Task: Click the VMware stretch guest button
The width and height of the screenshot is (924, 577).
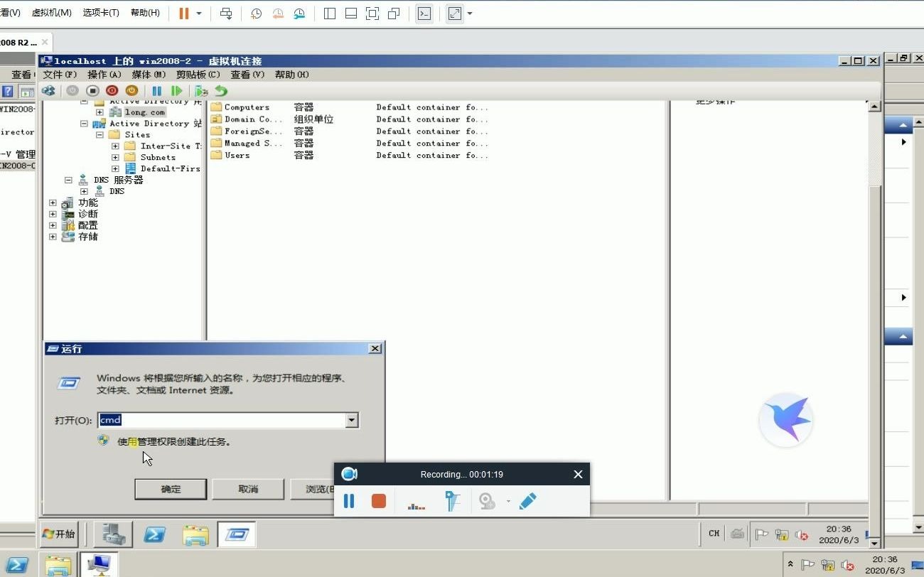Action: [455, 14]
